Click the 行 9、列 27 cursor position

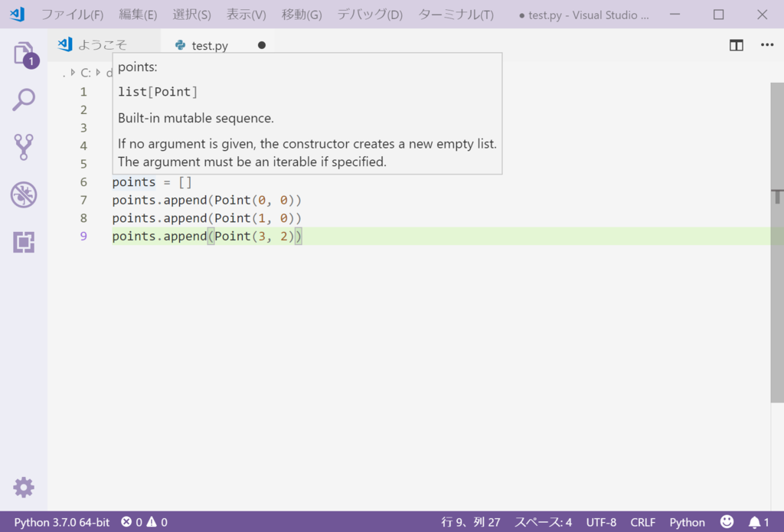[x=471, y=523]
